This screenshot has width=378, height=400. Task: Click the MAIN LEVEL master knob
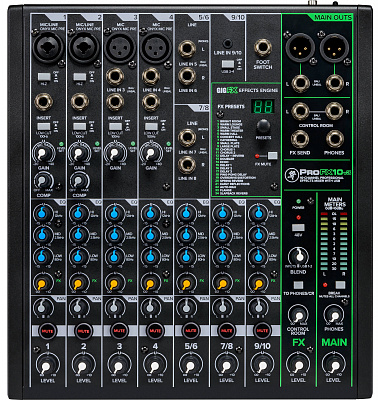334,366
